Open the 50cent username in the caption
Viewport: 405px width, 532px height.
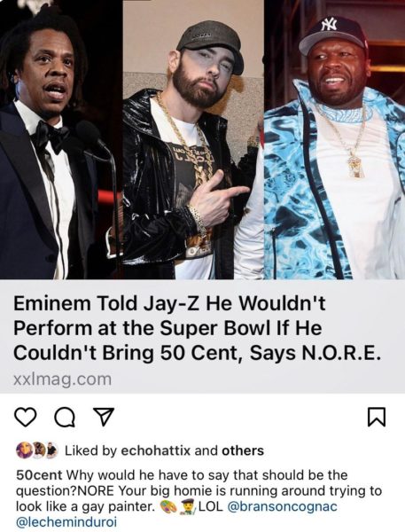click(39, 475)
